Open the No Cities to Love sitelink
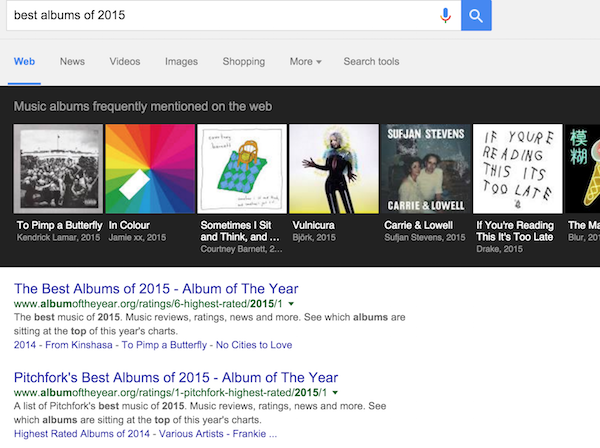This screenshot has height=448, width=600. (x=254, y=345)
